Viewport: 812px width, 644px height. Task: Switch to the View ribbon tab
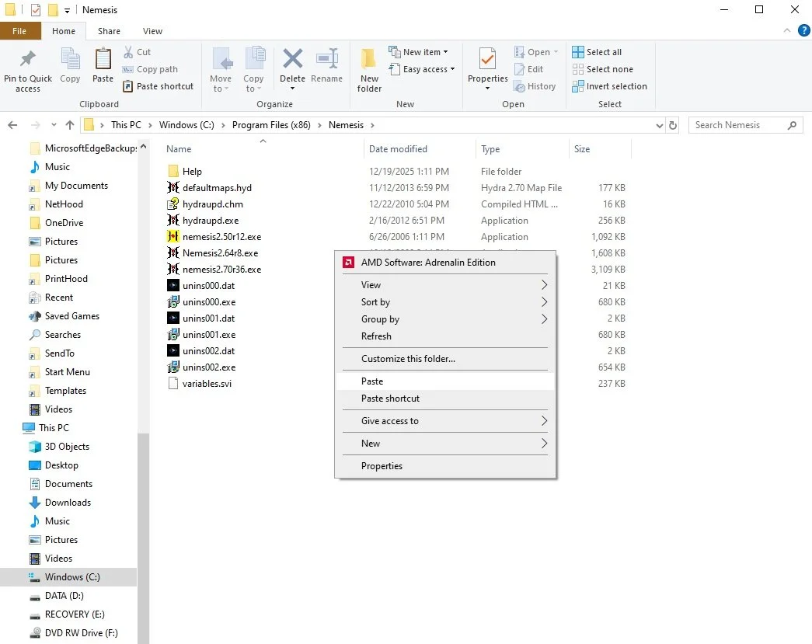coord(152,30)
